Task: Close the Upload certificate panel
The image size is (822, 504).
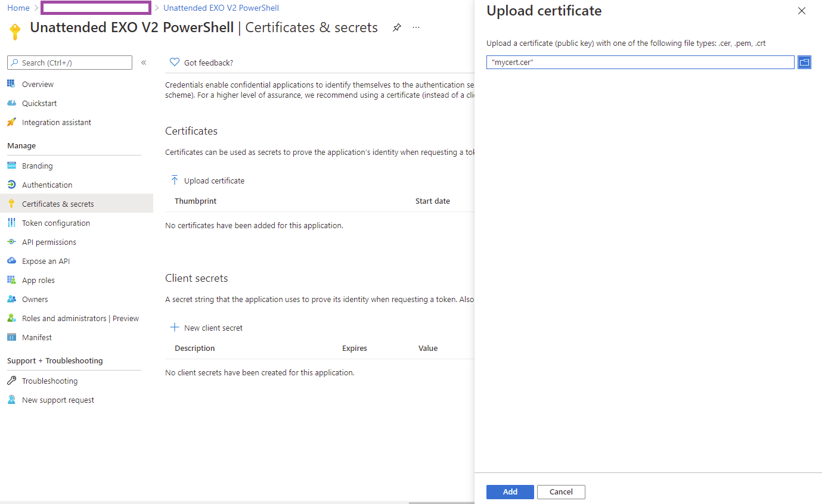Action: (x=802, y=11)
